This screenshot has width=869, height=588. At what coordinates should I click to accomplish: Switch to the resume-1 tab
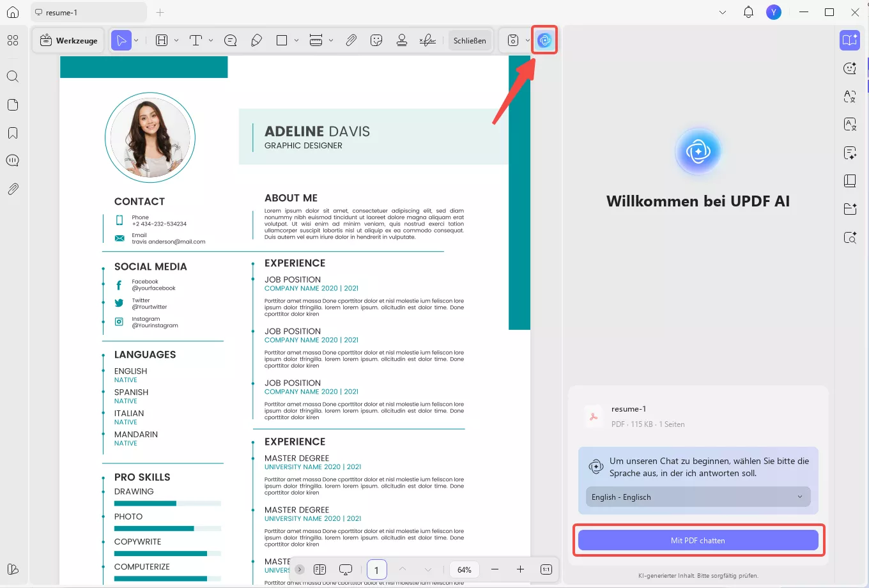89,12
